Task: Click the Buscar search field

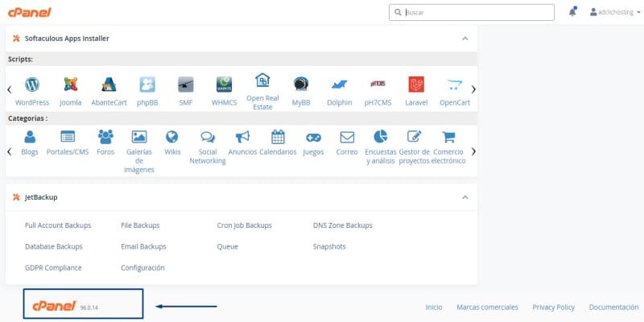Action: pos(472,12)
